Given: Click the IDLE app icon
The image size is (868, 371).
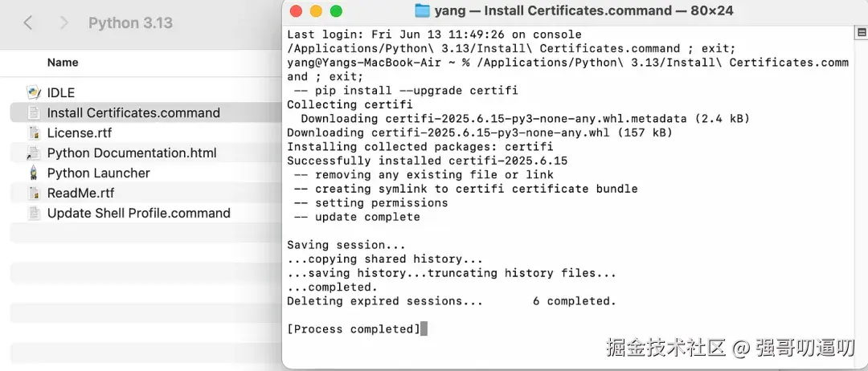Looking at the screenshot, I should [34, 92].
